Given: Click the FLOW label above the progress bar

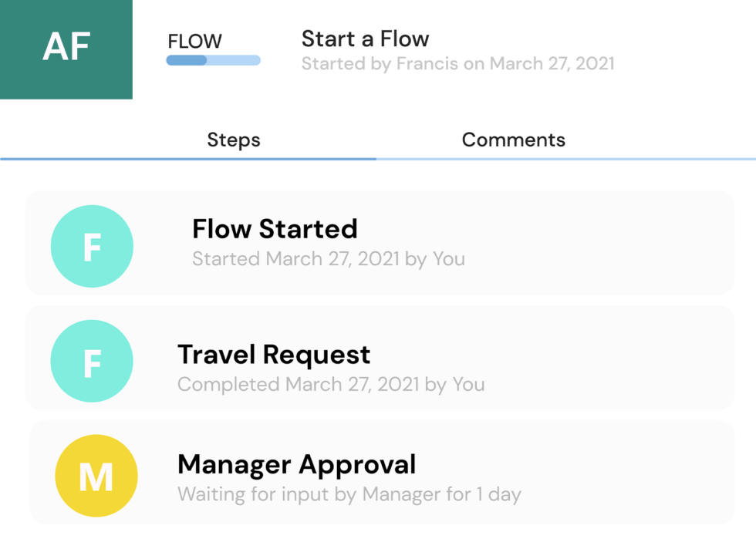Looking at the screenshot, I should [x=194, y=42].
